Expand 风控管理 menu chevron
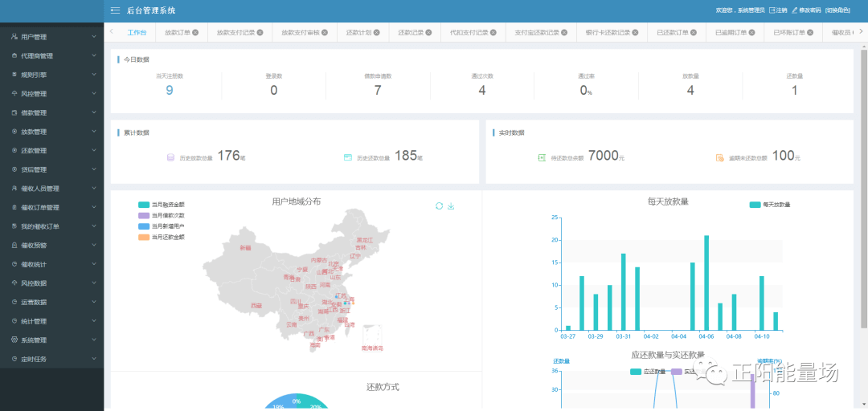This screenshot has height=411, width=868. click(x=94, y=93)
